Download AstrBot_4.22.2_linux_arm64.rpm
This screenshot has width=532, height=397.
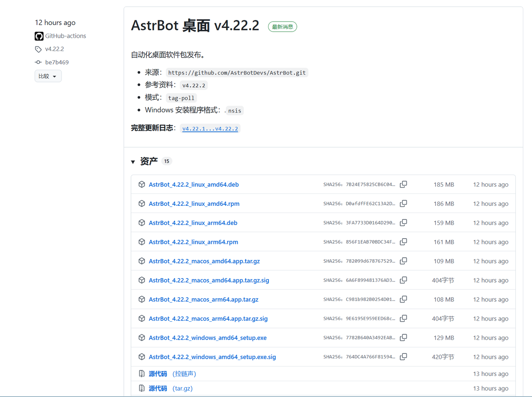point(193,242)
